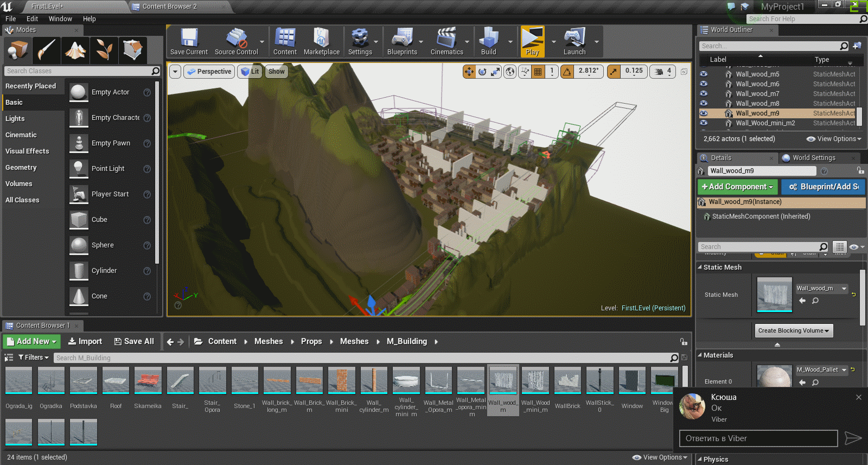Switch to the World Settings tab
Screen dimensions: 868x465
(x=813, y=158)
